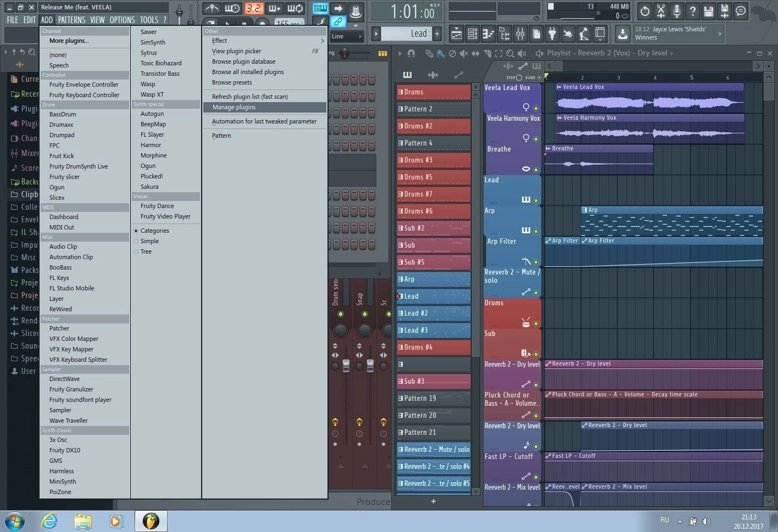Click the question mark help icon
778x532 pixels.
(693, 10)
